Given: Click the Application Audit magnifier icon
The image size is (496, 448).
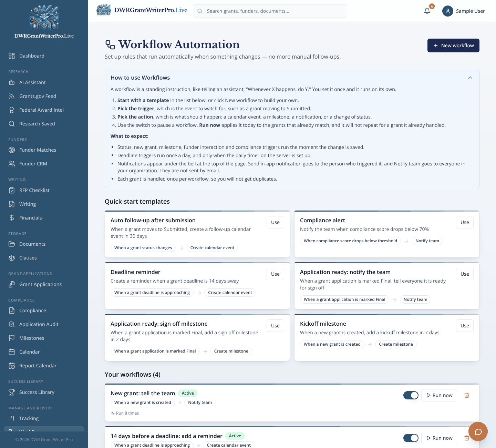Looking at the screenshot, I should point(12,324).
